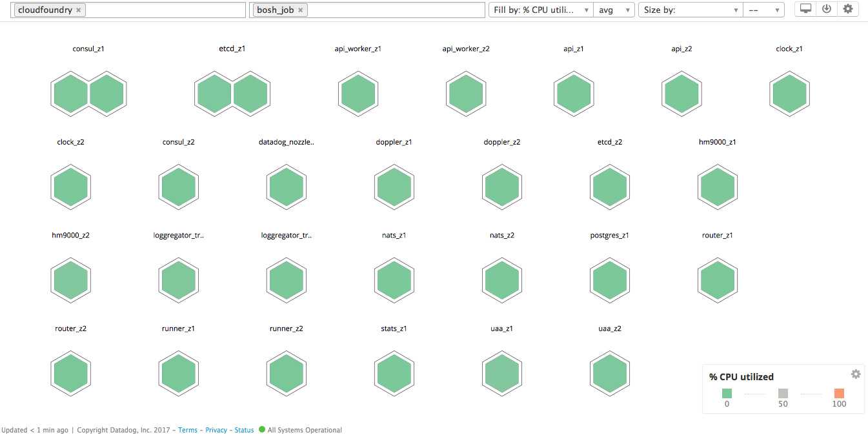Click the download arrow icon in toolbar
The width and height of the screenshot is (868, 437).
tap(826, 9)
